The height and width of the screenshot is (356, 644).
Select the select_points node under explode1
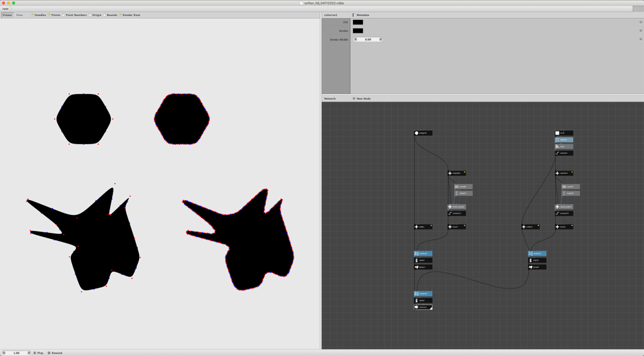(x=564, y=207)
